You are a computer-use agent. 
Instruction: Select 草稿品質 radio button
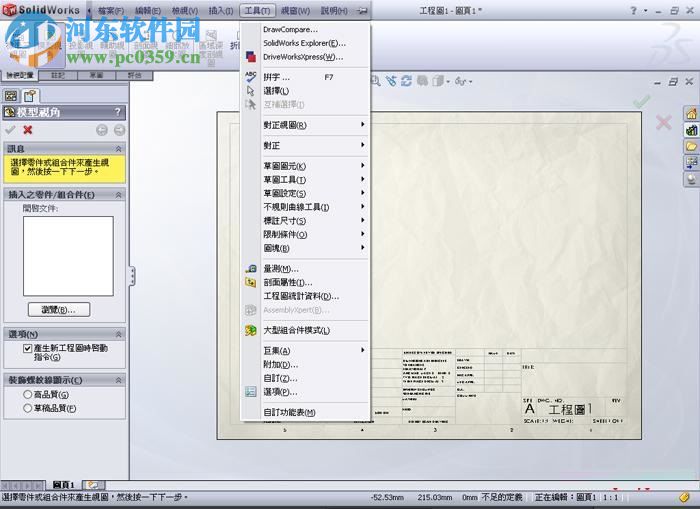[x=28, y=408]
